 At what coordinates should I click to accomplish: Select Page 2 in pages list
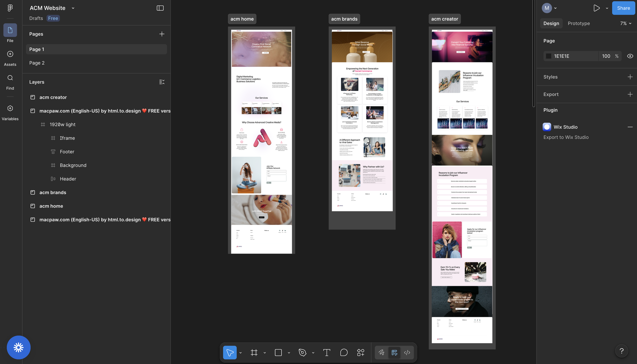pyautogui.click(x=37, y=63)
